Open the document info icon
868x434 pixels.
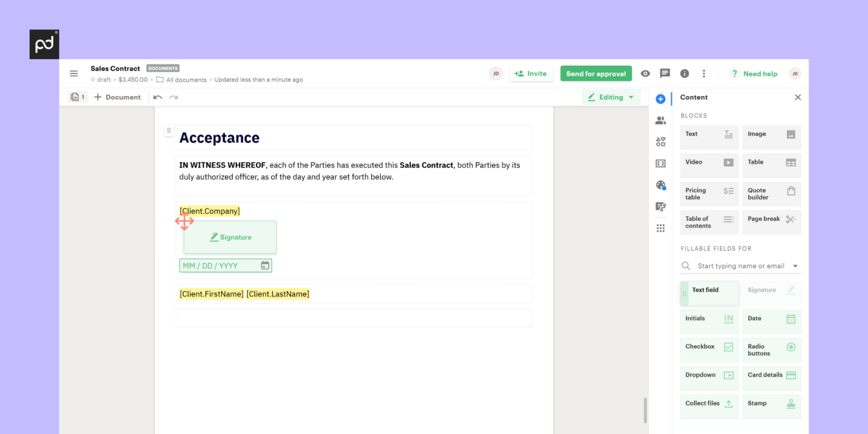(x=684, y=73)
